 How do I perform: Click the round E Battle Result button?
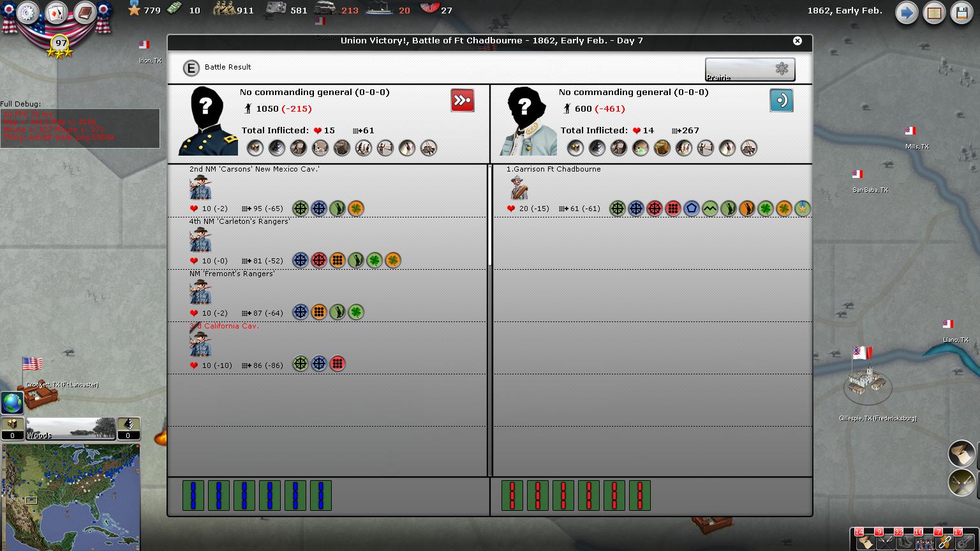coord(191,68)
